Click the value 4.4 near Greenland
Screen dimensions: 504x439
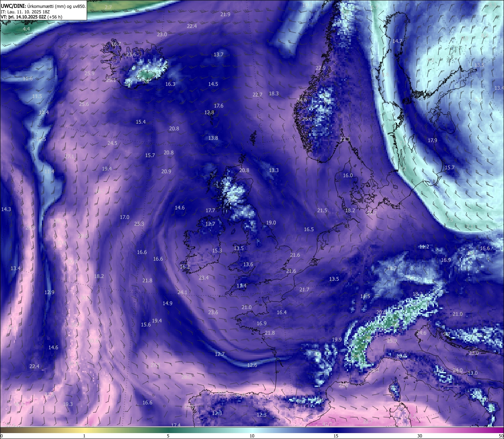[26, 30]
